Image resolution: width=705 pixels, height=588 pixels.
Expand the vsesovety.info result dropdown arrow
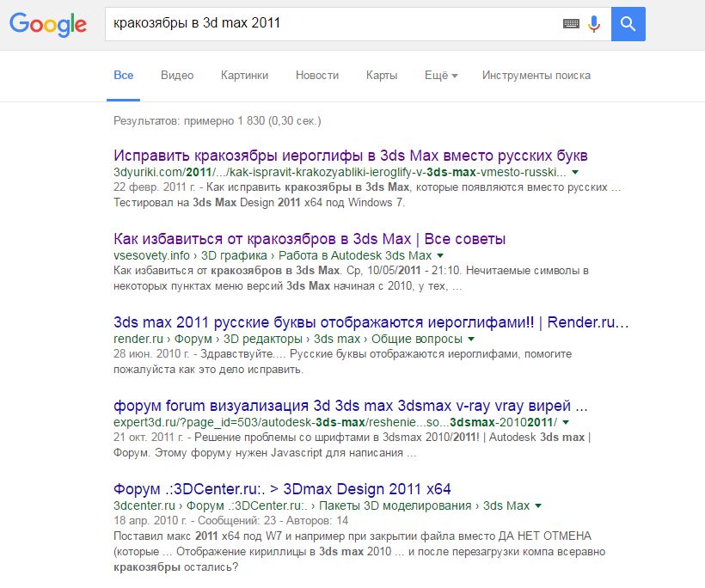coord(440,255)
